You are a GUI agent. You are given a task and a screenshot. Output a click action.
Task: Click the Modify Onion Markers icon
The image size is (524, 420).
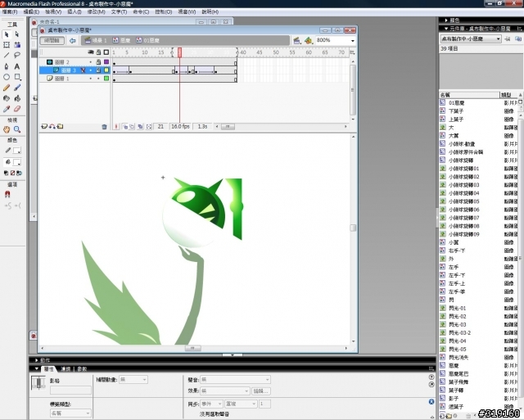tap(149, 127)
